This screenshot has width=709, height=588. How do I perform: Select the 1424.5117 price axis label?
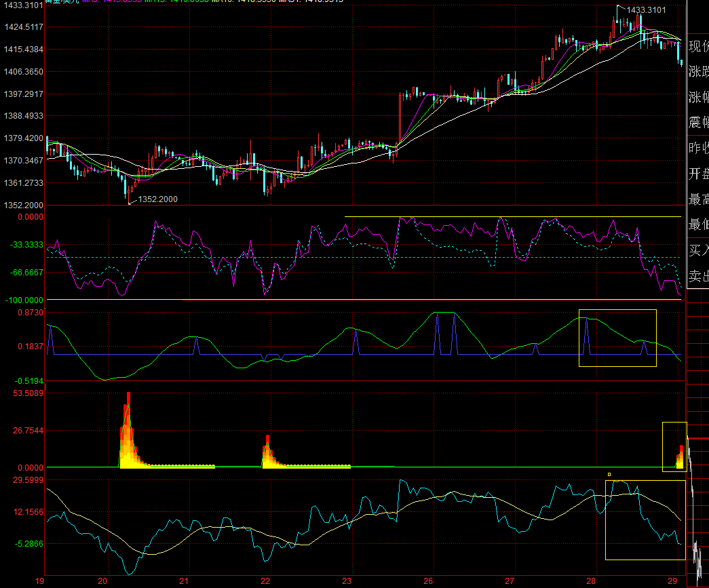[24, 27]
